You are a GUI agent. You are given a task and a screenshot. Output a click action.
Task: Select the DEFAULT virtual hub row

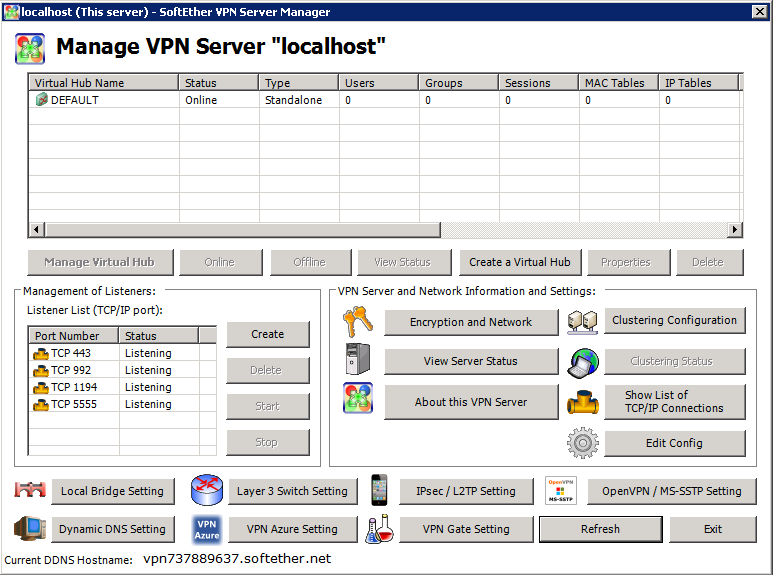click(x=75, y=100)
